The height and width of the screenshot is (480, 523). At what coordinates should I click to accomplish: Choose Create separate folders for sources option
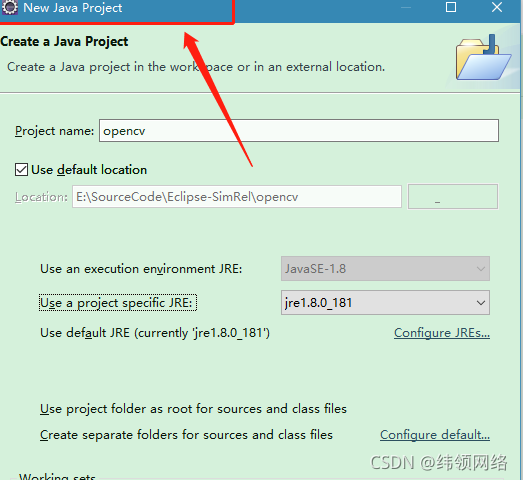(x=186, y=435)
